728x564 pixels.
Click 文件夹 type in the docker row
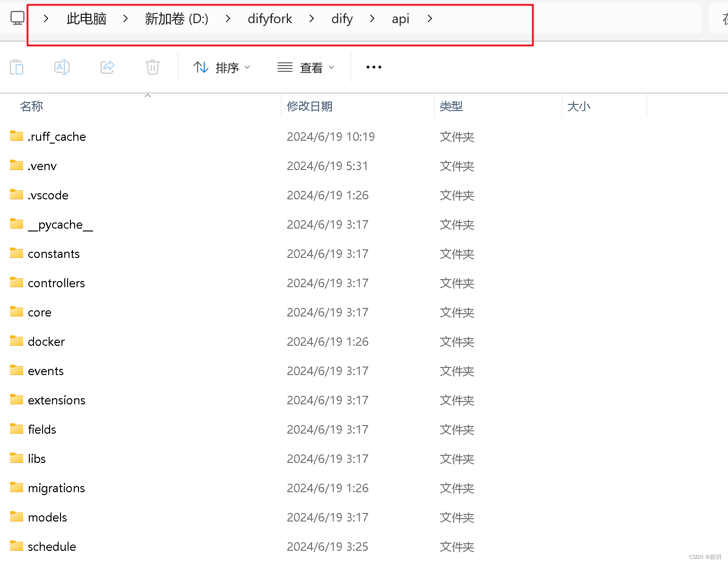(457, 342)
